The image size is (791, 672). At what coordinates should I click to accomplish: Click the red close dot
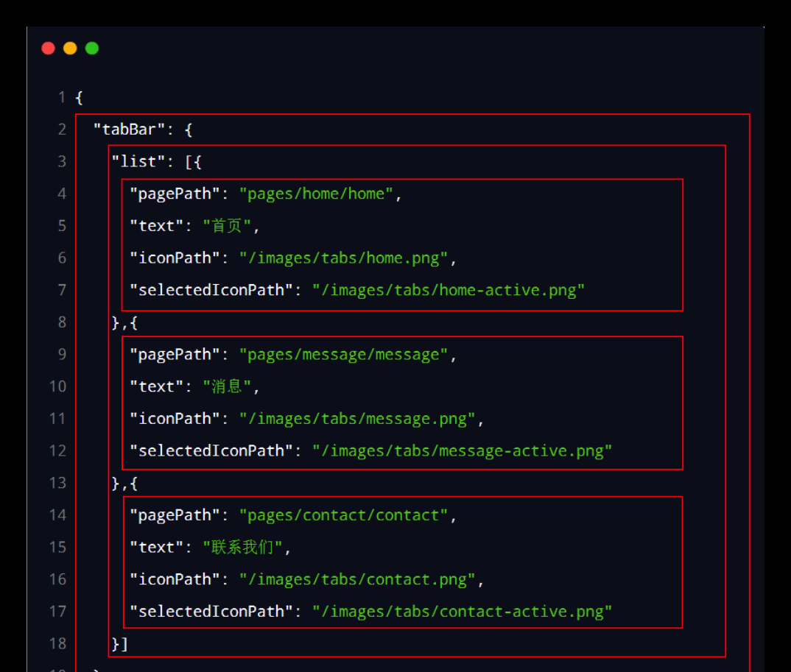(x=49, y=48)
